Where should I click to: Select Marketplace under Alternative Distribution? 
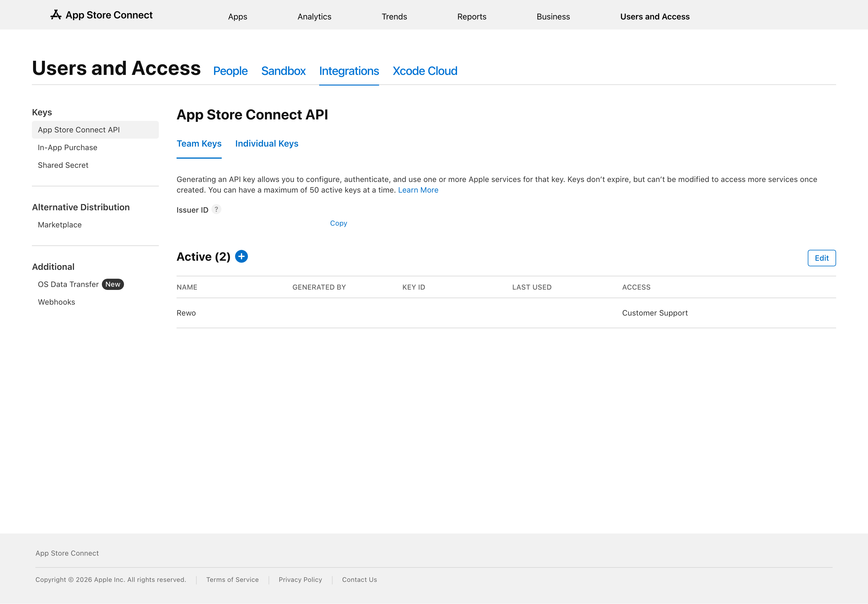[x=59, y=225]
